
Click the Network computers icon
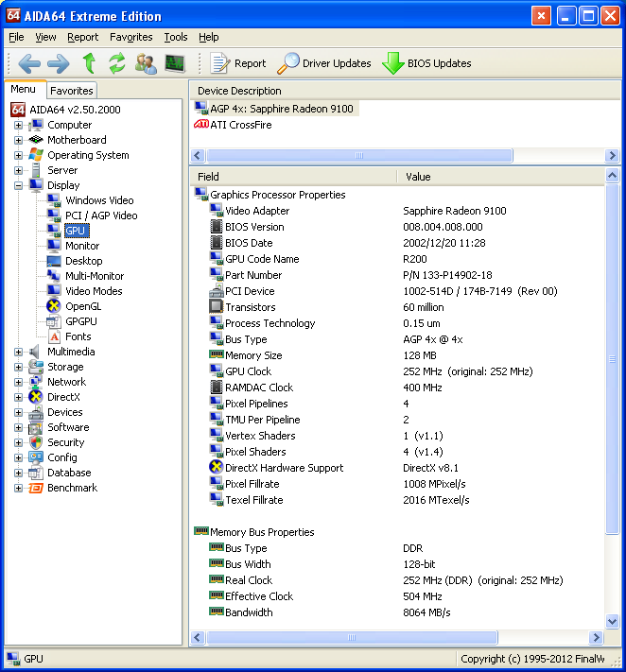(36, 382)
